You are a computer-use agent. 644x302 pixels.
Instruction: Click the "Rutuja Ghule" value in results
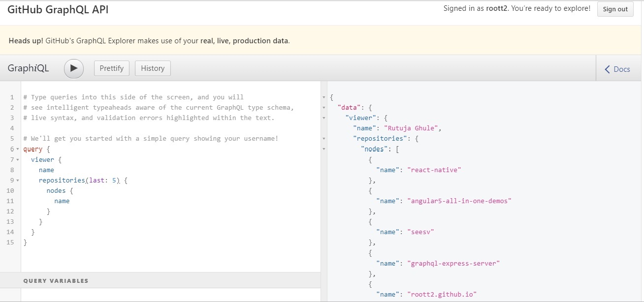pos(412,128)
